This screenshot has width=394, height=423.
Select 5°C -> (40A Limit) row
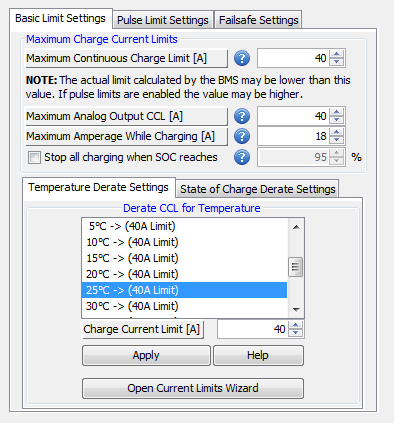[185, 226]
